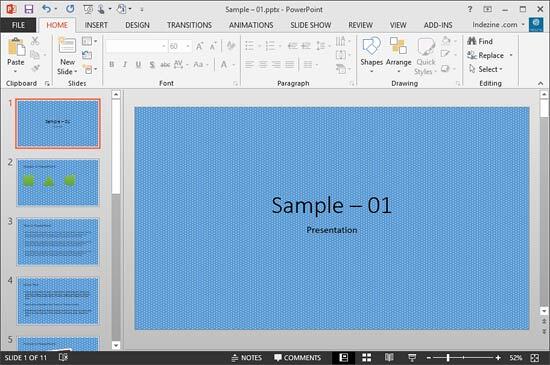Image resolution: width=550 pixels, height=365 pixels.
Task: Toggle text Shadow formatting
Action: (152, 65)
